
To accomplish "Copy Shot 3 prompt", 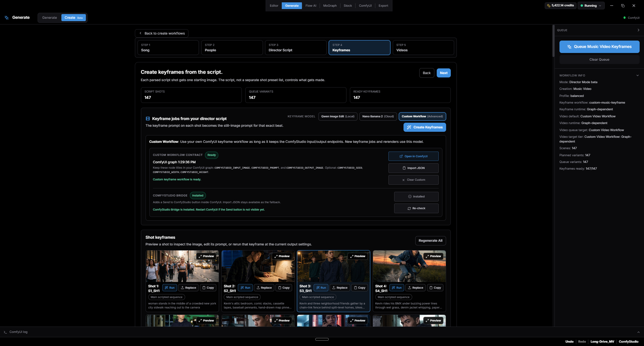I will [x=360, y=288].
